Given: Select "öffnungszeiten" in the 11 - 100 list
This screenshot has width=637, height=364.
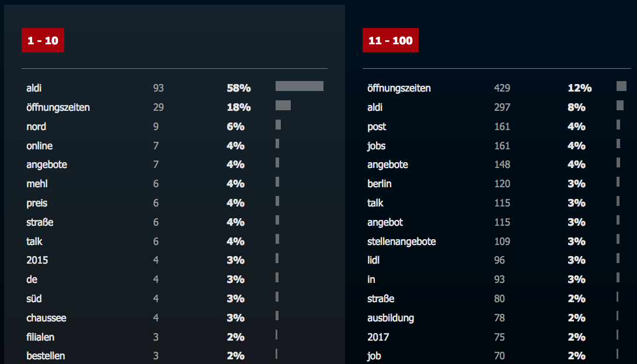Looking at the screenshot, I should click(399, 88).
